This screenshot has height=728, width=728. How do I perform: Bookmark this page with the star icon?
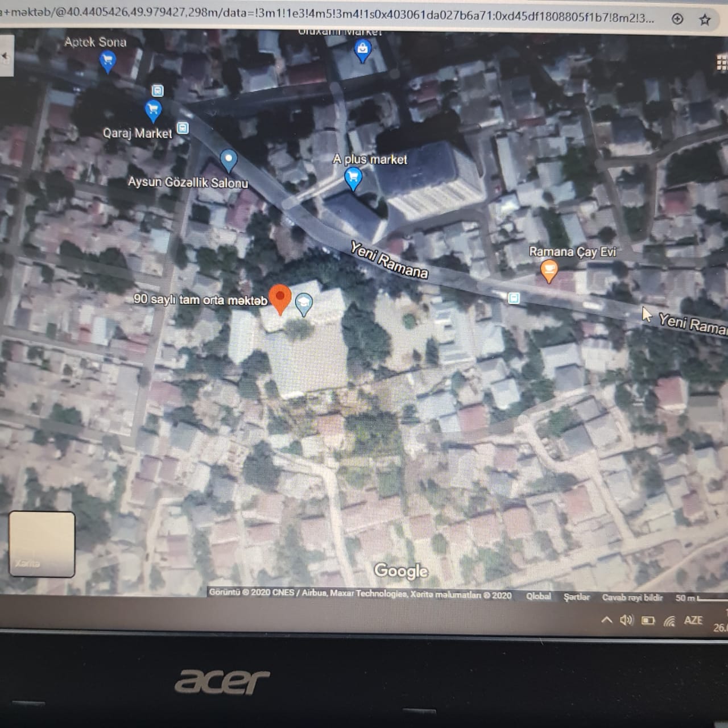pos(705,20)
